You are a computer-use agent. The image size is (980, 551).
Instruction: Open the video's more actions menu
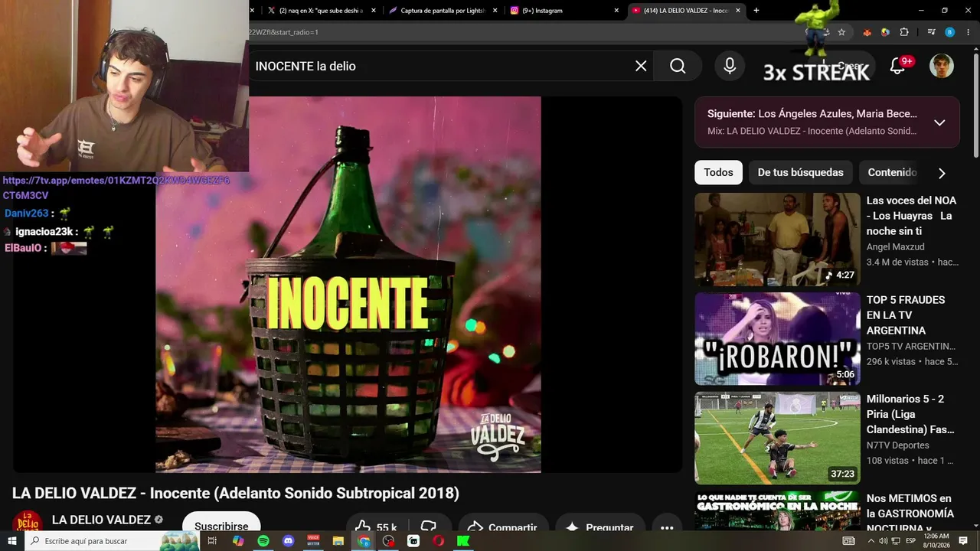[667, 528]
